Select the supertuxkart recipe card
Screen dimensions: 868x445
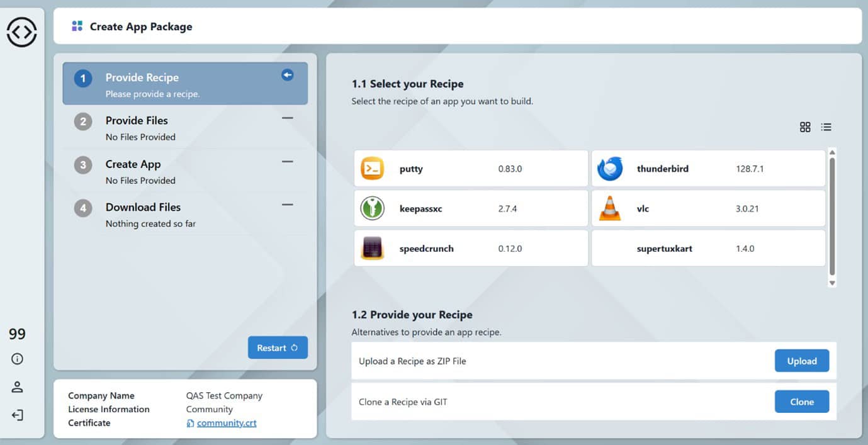[x=708, y=248]
